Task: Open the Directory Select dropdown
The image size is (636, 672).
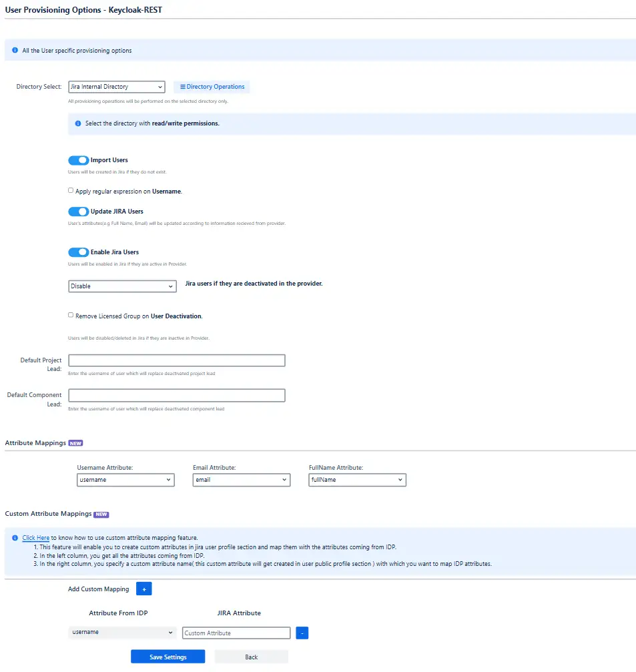Action: tap(117, 87)
